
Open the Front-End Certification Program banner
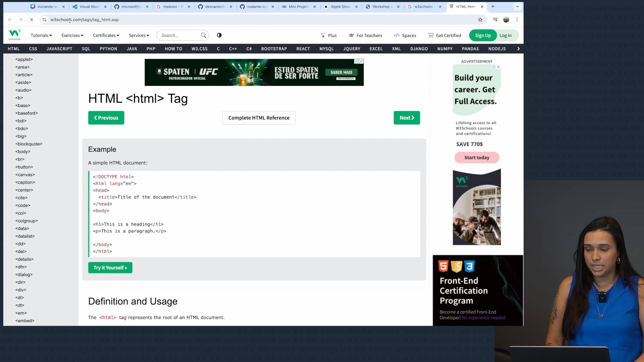click(x=478, y=290)
